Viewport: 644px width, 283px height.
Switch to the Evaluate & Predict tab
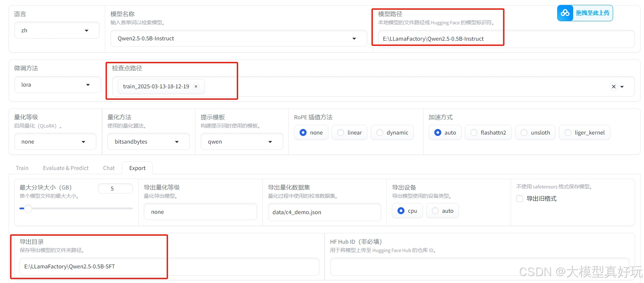(66, 168)
